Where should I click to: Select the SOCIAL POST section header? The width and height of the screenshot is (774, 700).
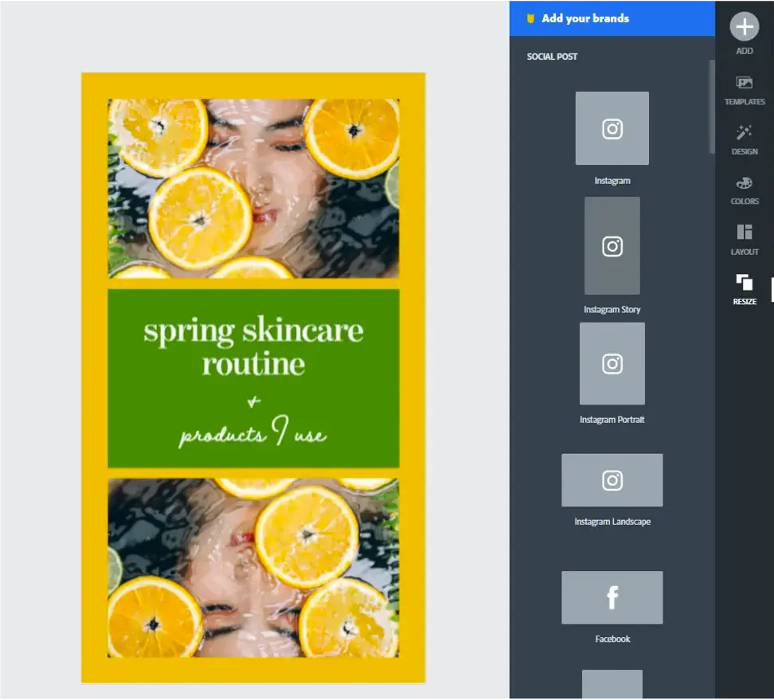pyautogui.click(x=552, y=57)
